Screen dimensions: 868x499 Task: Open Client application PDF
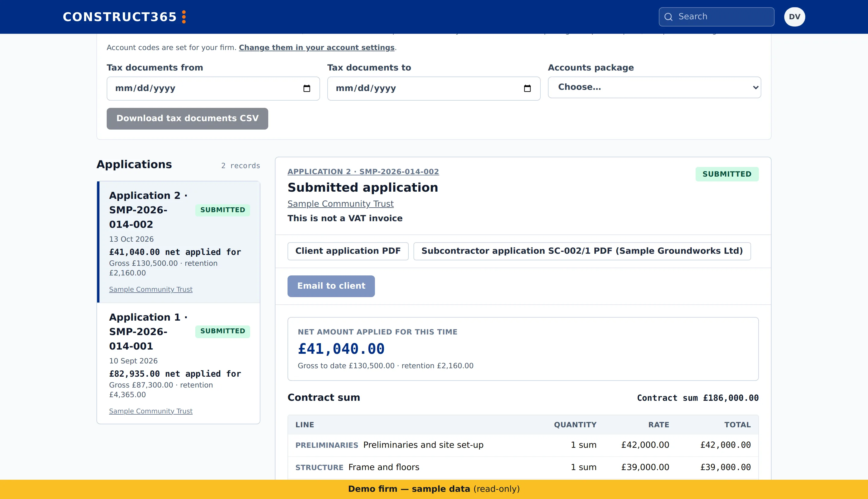(348, 251)
